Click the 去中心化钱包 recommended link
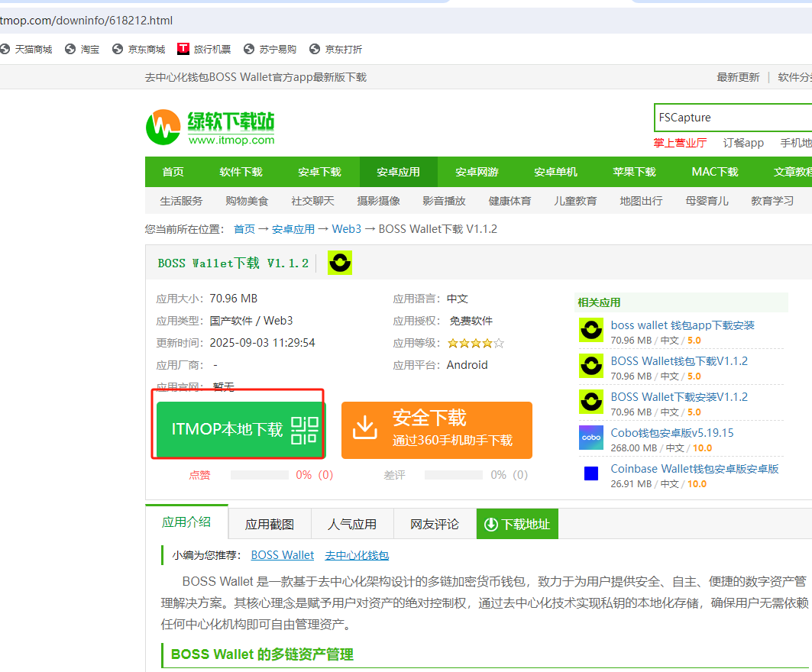This screenshot has width=812, height=672. point(357,555)
